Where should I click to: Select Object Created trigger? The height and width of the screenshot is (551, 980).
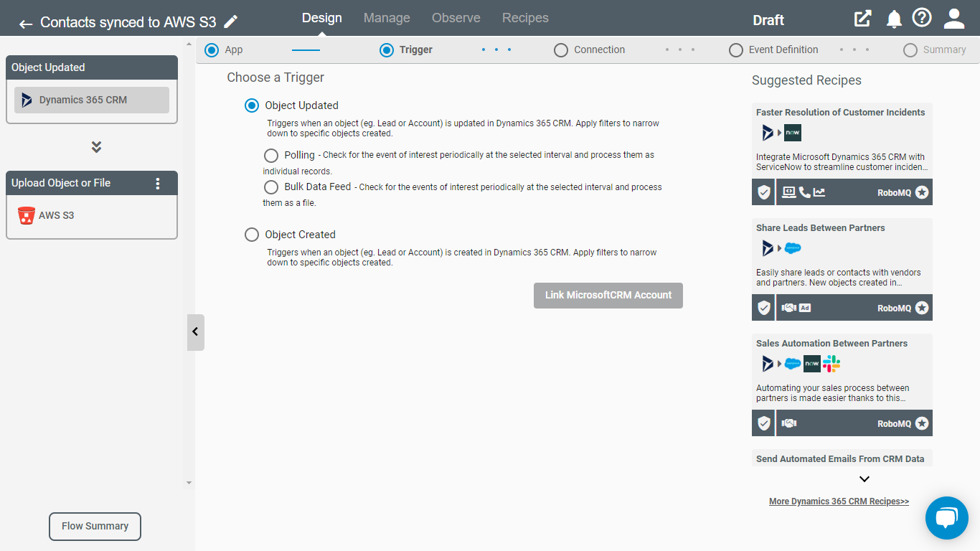tap(252, 235)
